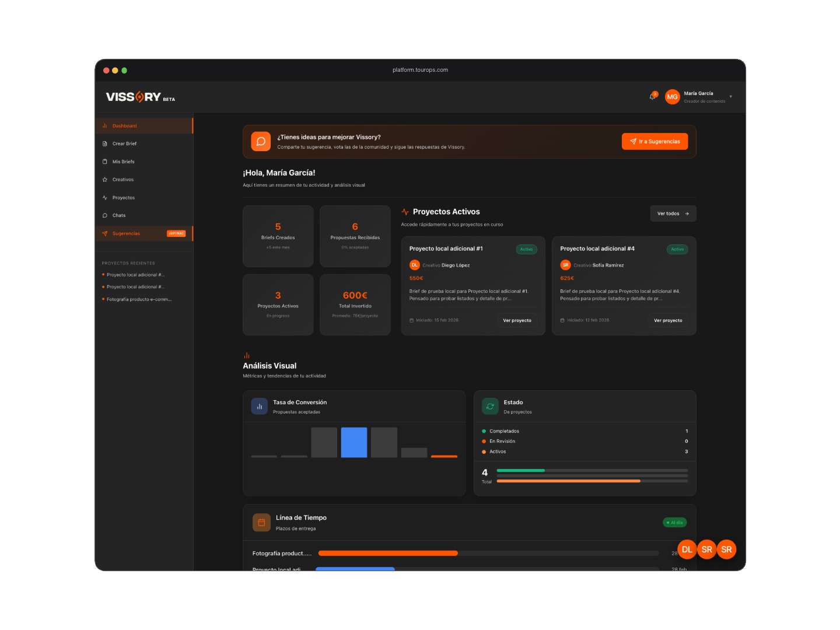The height and width of the screenshot is (630, 840).
Task: Open Ver todos with its arrow
Action: 673,213
